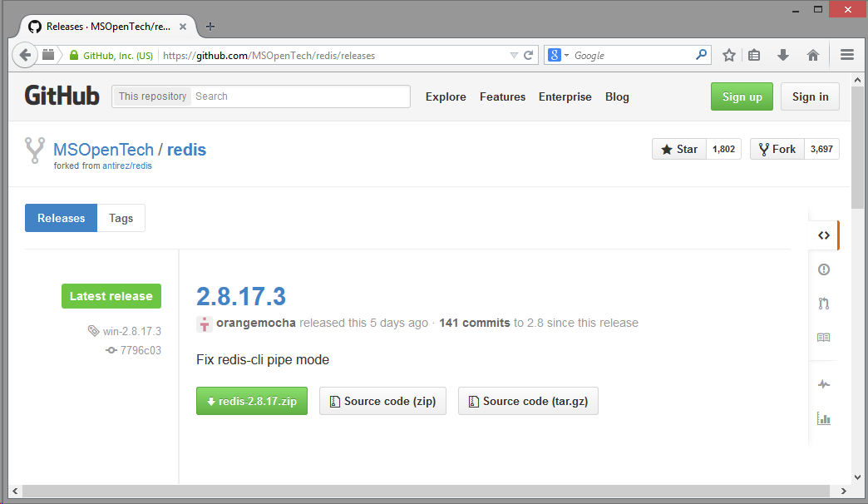Viewport: 868px width, 504px height.
Task: Open the 2.8.17.3 release link
Action: (241, 296)
